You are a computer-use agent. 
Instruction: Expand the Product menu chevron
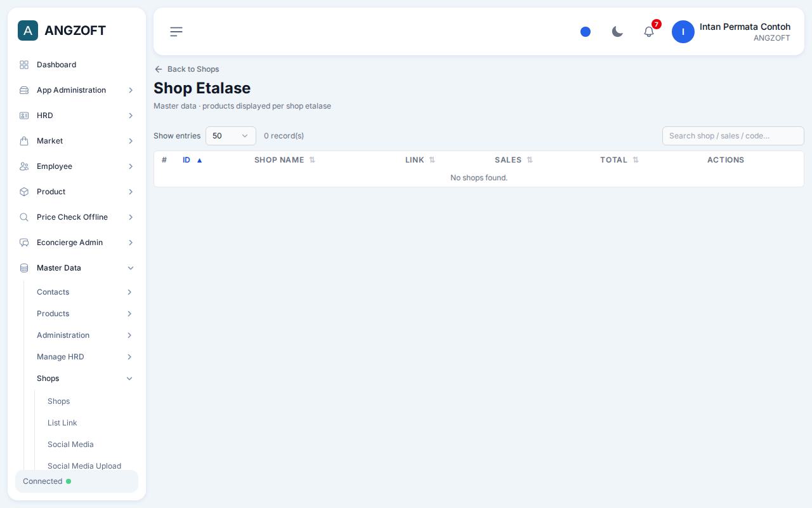pos(131,192)
